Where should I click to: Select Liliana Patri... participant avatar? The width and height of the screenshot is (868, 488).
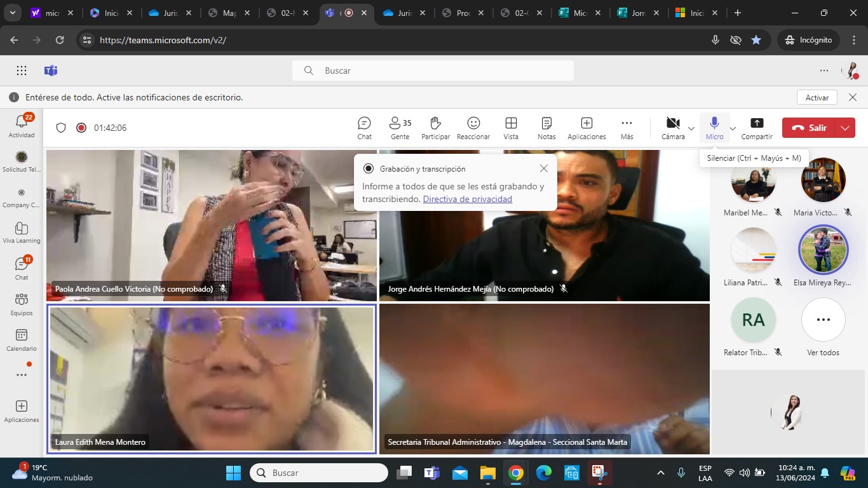click(753, 250)
